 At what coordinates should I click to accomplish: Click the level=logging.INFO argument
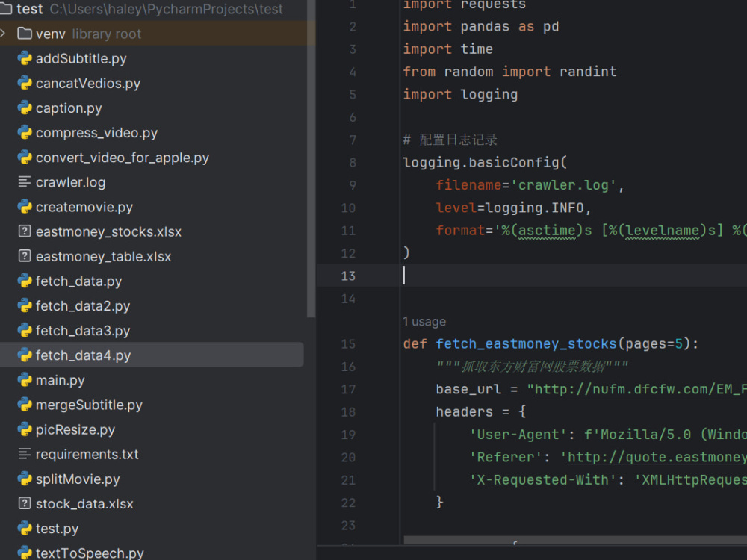pyautogui.click(x=509, y=208)
